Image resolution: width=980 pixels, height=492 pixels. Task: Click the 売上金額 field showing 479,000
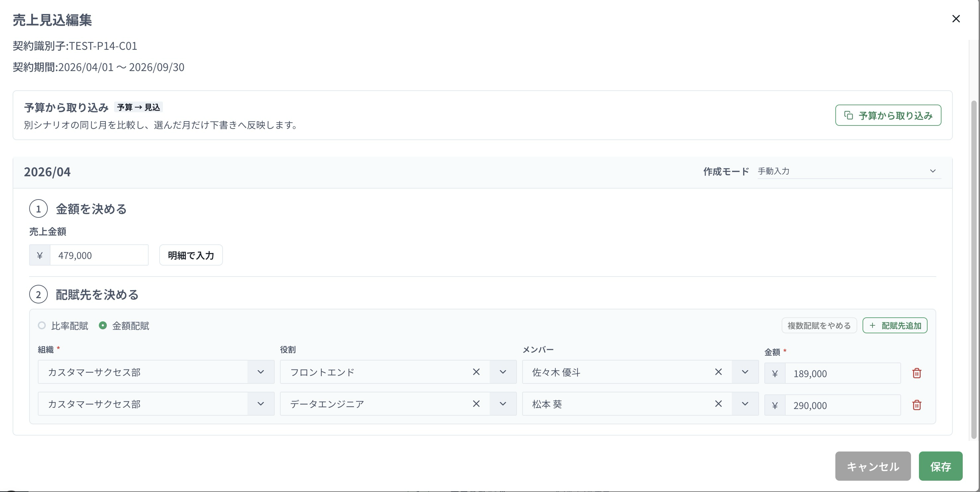[x=99, y=255]
